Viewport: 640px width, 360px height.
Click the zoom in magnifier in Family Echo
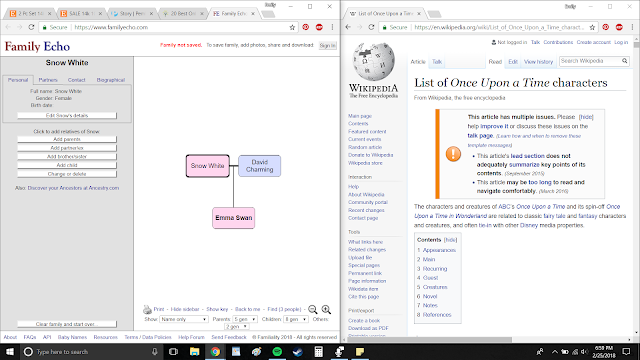[x=326, y=309]
